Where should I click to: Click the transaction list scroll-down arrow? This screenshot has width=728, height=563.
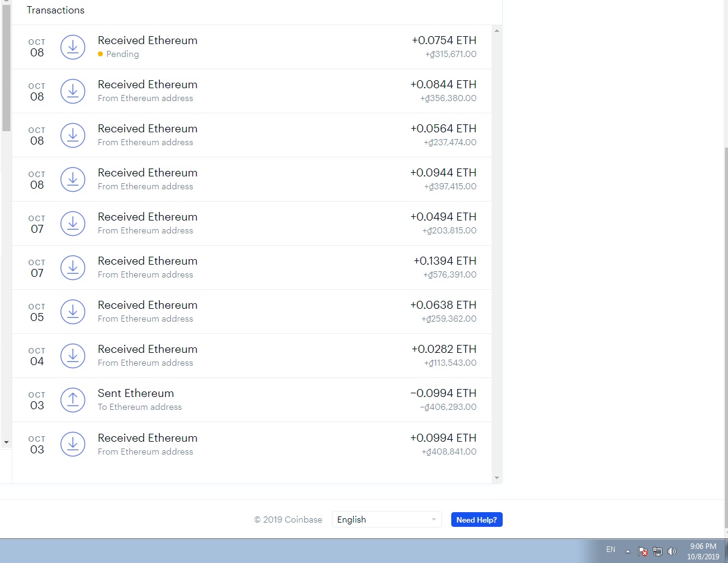point(497,477)
